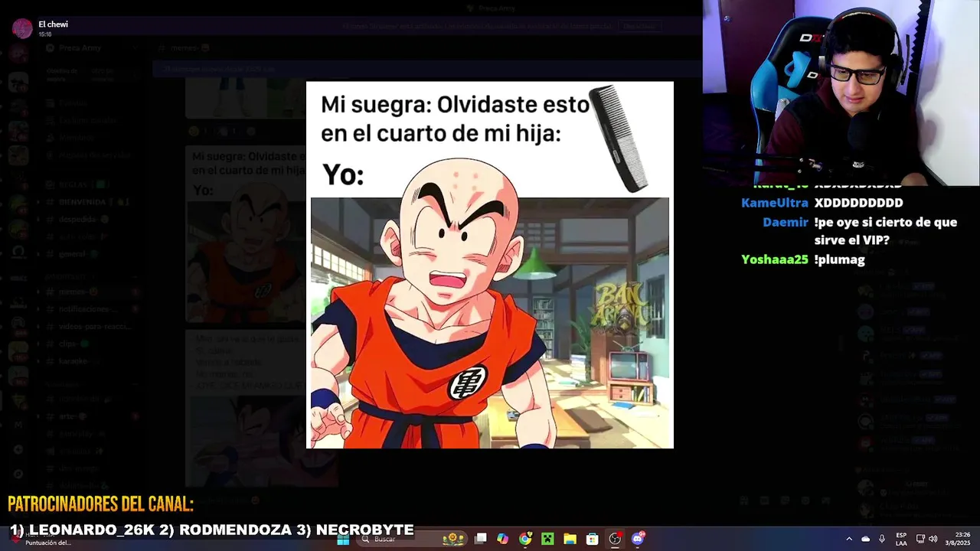Click Discord explore servers compass icon
This screenshot has height=551, width=980.
[18, 474]
